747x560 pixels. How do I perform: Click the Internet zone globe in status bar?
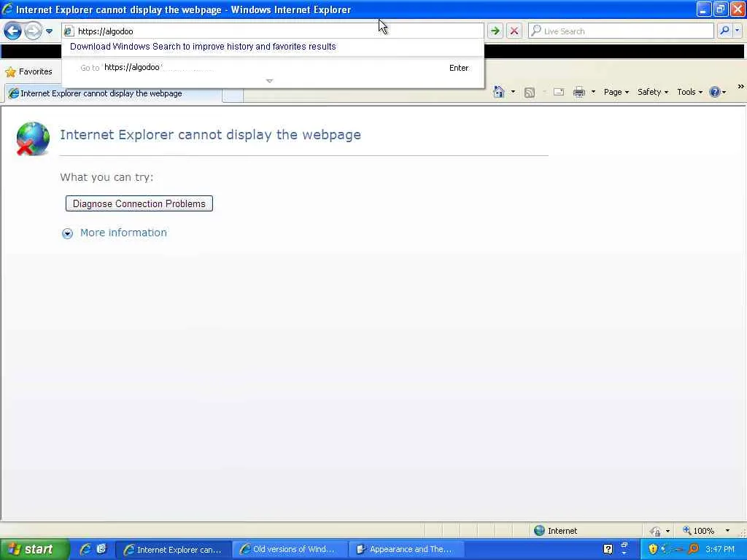tap(539, 531)
